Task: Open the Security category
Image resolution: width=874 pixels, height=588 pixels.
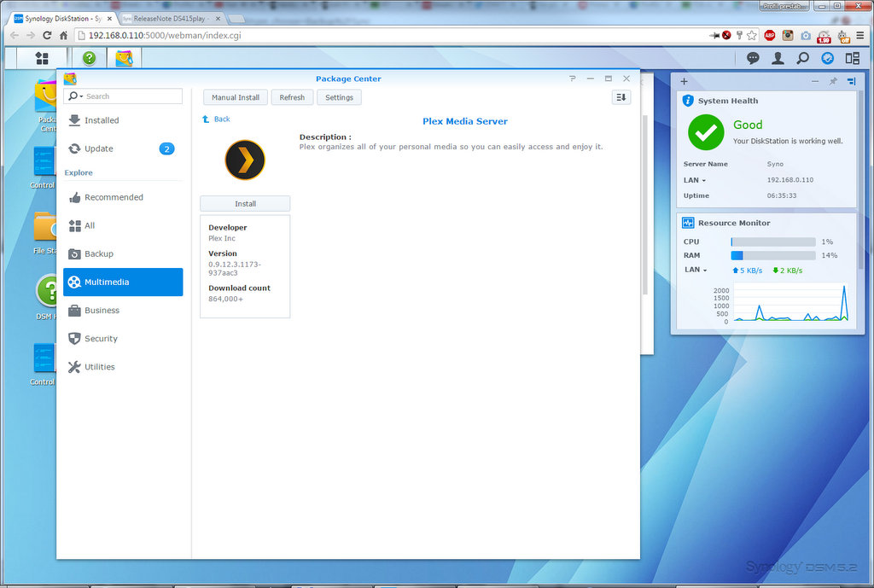Action: pos(123,339)
